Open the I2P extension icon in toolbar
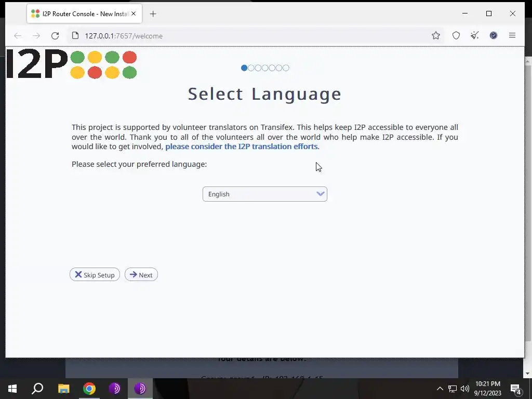The width and height of the screenshot is (532, 399). click(x=494, y=35)
